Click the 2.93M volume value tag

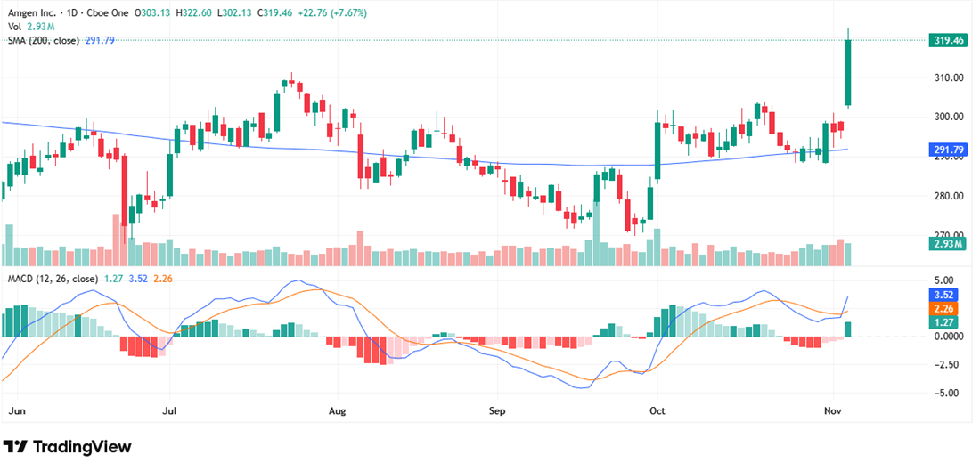pyautogui.click(x=947, y=244)
